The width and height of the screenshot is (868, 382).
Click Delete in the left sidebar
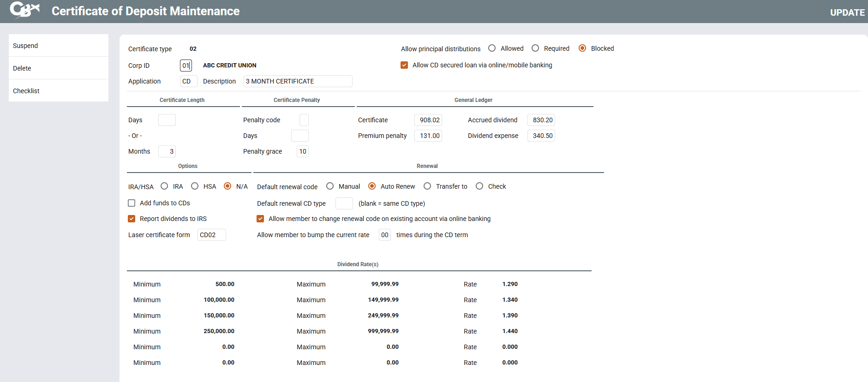point(22,68)
